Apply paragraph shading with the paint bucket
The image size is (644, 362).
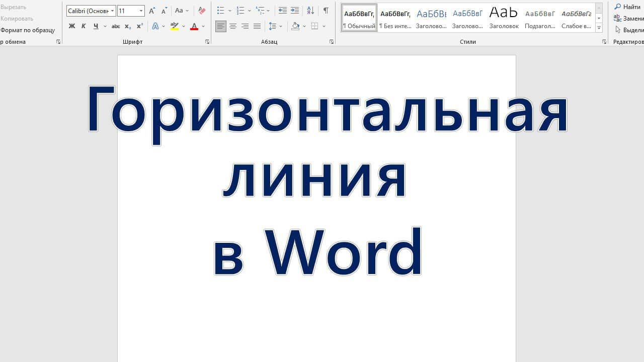point(295,26)
